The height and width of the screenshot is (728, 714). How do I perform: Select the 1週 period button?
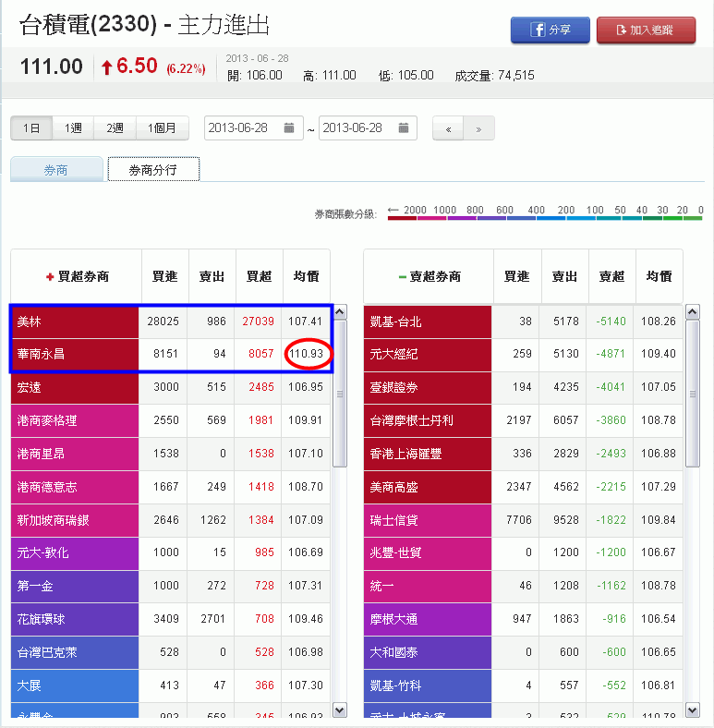[73, 128]
